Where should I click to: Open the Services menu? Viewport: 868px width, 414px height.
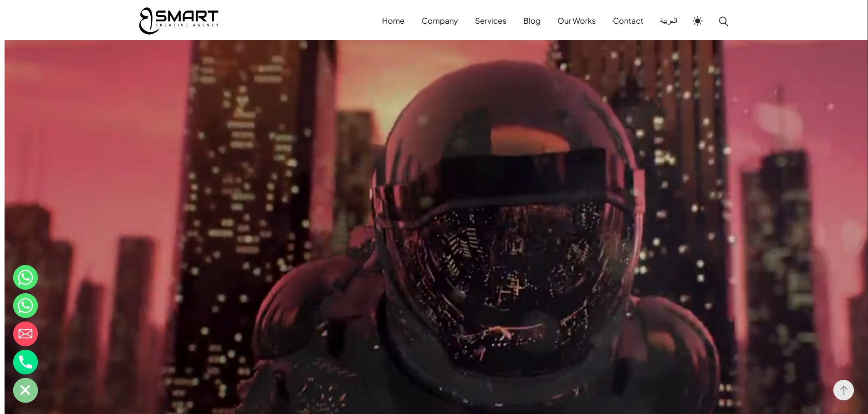coord(490,21)
